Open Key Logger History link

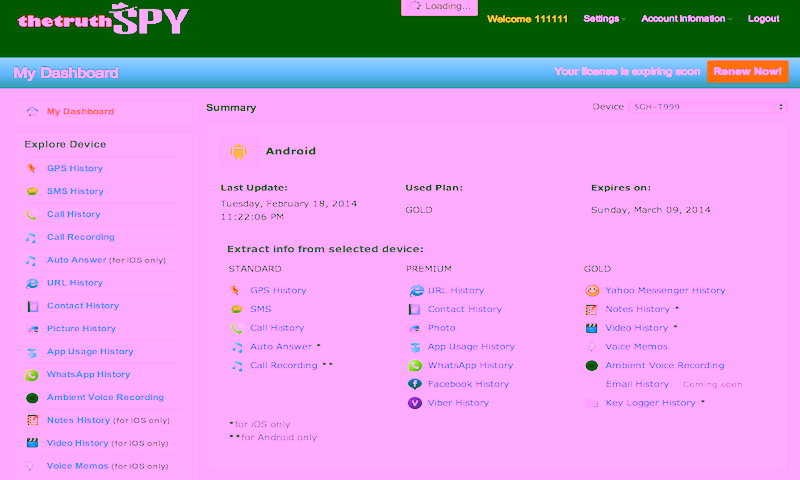pos(650,403)
